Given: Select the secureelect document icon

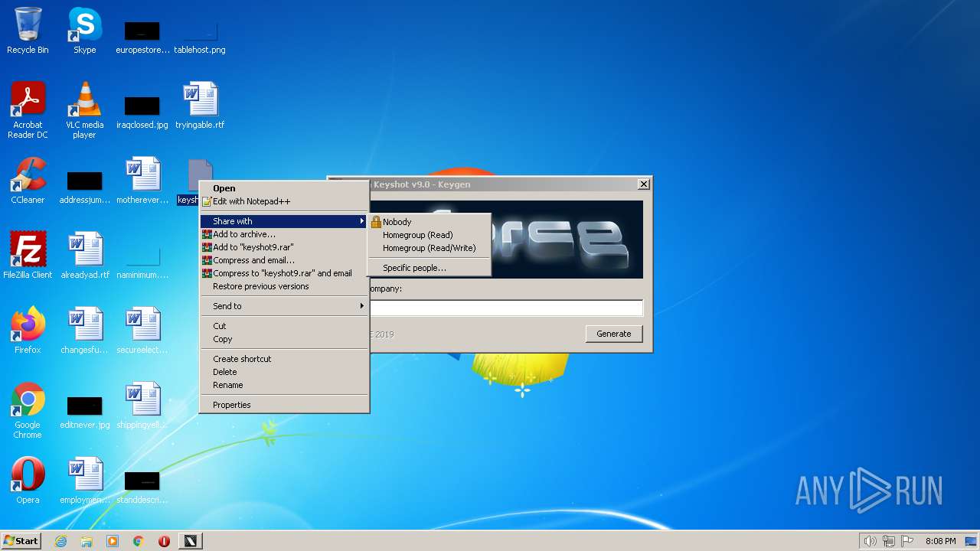Looking at the screenshot, I should [142, 331].
